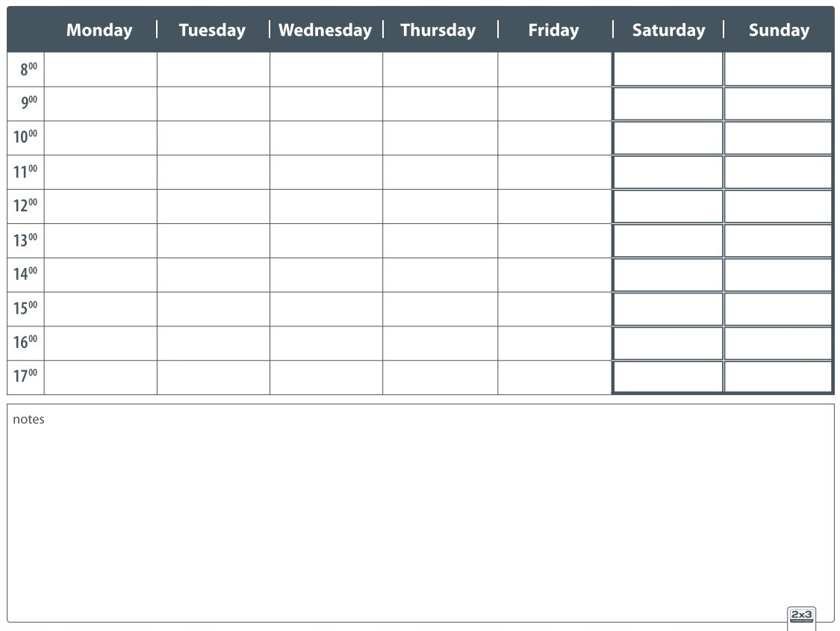Select the Friday column header
The width and height of the screenshot is (840, 631).
click(553, 30)
